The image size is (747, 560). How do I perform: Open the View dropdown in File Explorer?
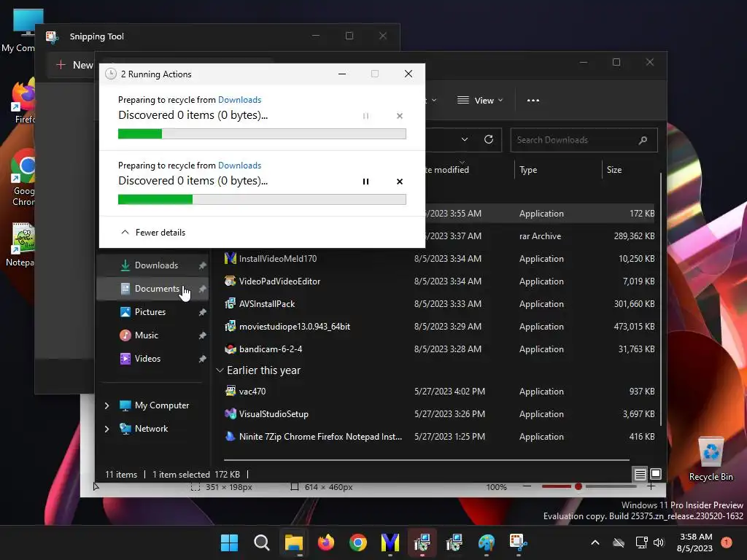480,101
